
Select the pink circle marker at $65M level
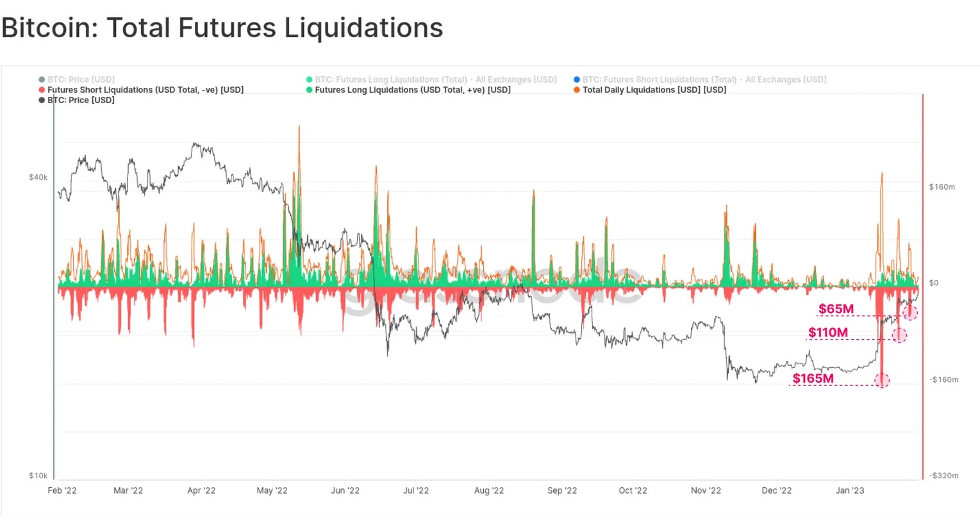pyautogui.click(x=910, y=313)
